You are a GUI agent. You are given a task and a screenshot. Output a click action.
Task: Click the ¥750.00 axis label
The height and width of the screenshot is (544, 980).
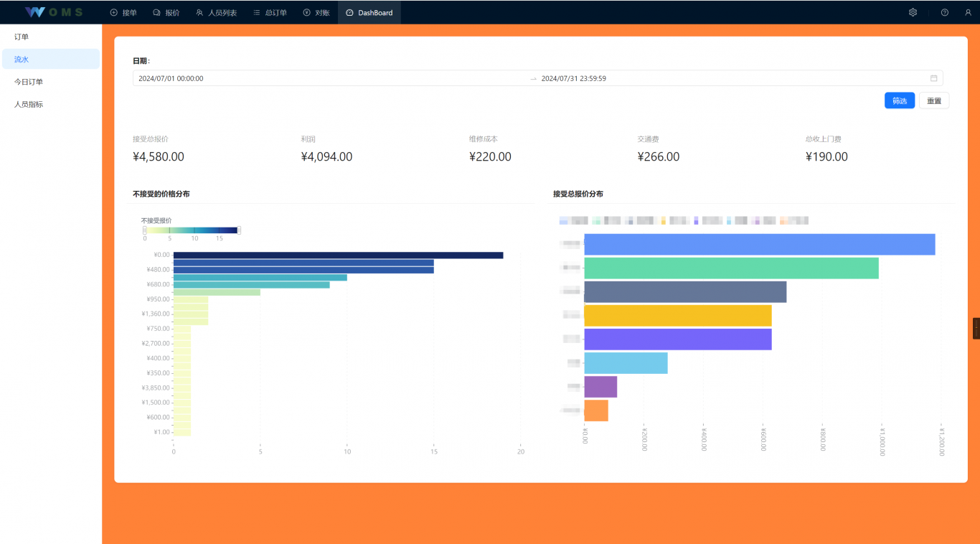[158, 329]
